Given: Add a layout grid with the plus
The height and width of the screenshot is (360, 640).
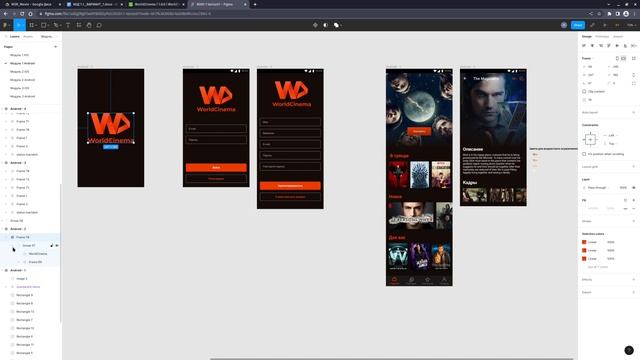Looking at the screenshot, I should pos(633,167).
